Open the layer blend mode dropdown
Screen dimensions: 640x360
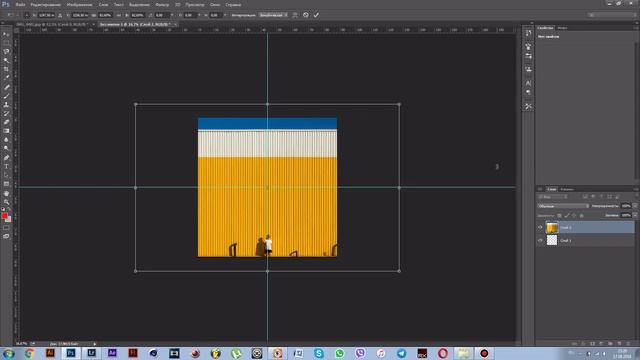[563, 206]
